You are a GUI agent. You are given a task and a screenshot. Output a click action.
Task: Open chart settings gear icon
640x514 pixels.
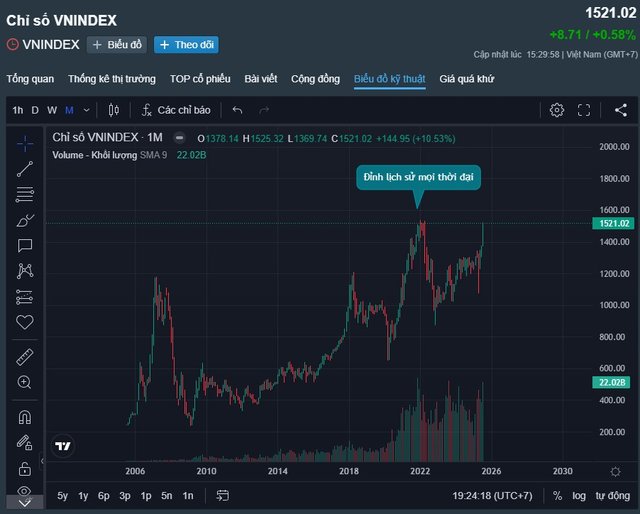(557, 110)
